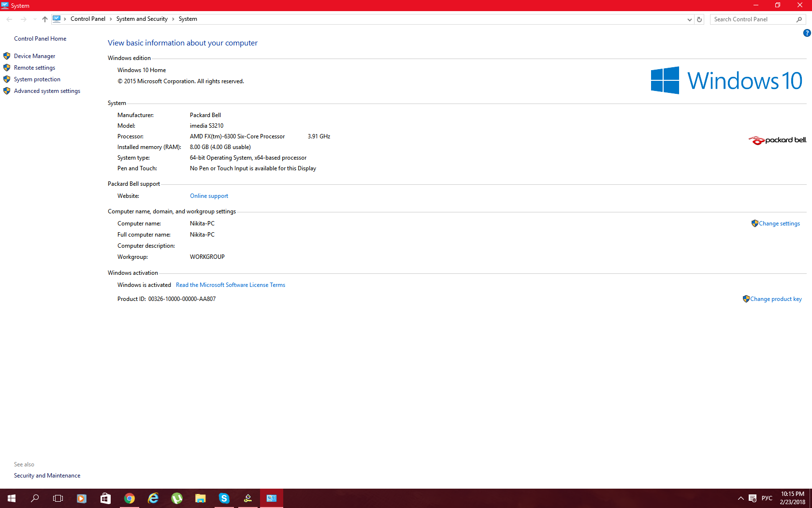Open Advanced system settings
The width and height of the screenshot is (812, 508).
pyautogui.click(x=47, y=91)
